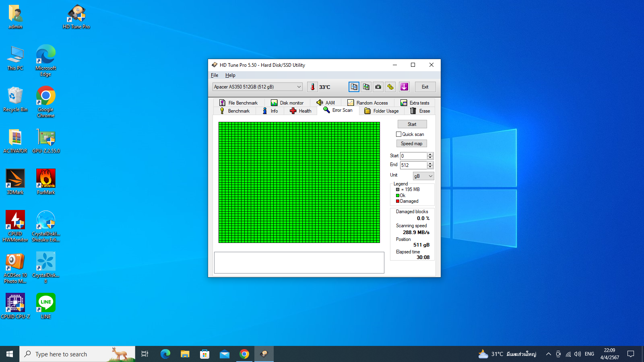Image resolution: width=644 pixels, height=362 pixels.
Task: Select Microsoft Edge desktop shortcut
Action: click(46, 61)
